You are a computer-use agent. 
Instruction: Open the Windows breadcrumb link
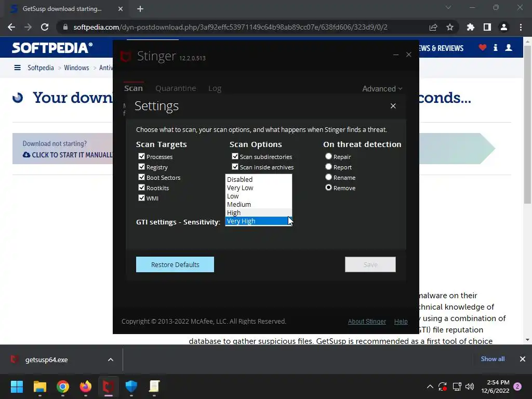[76, 68]
